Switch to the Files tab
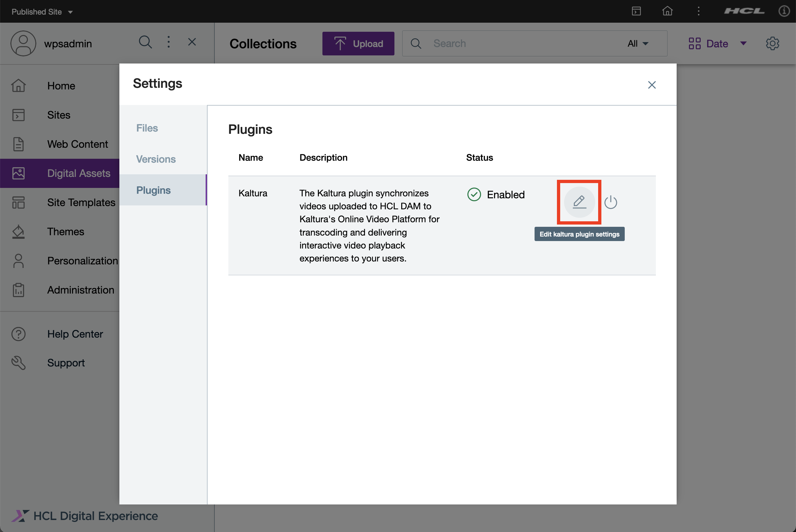The width and height of the screenshot is (796, 532). (x=147, y=128)
